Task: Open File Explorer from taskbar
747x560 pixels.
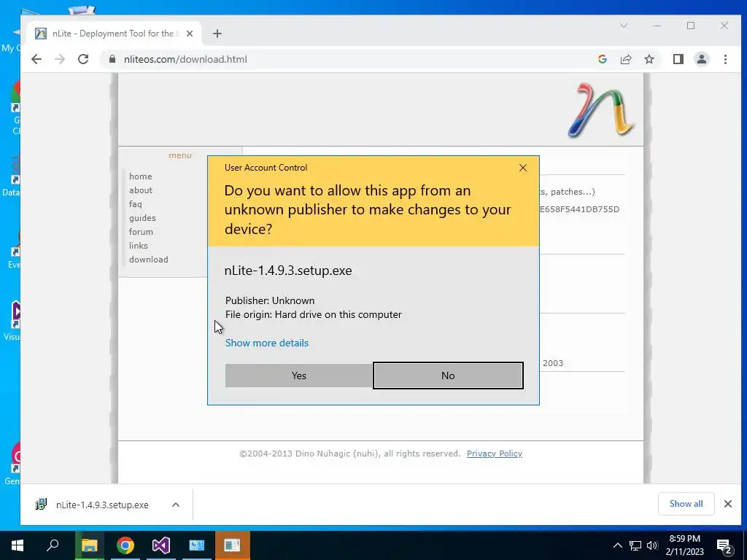Action: pos(89,545)
